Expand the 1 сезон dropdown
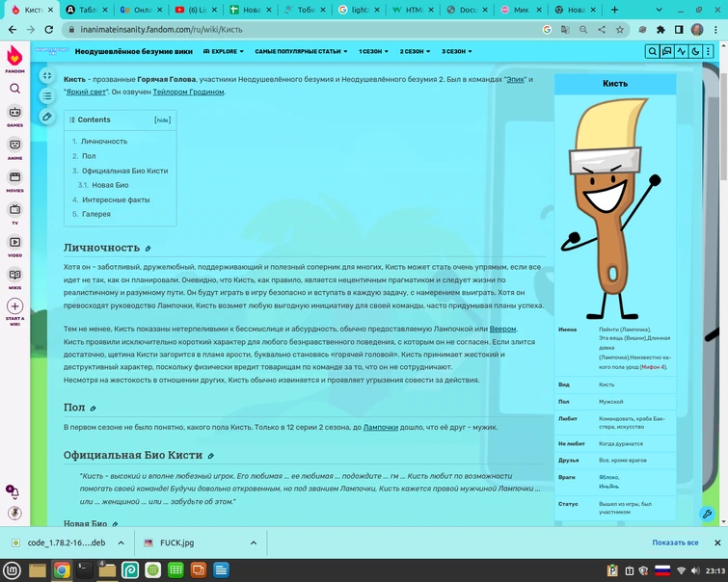Viewport: 728px width, 582px height. pos(373,51)
